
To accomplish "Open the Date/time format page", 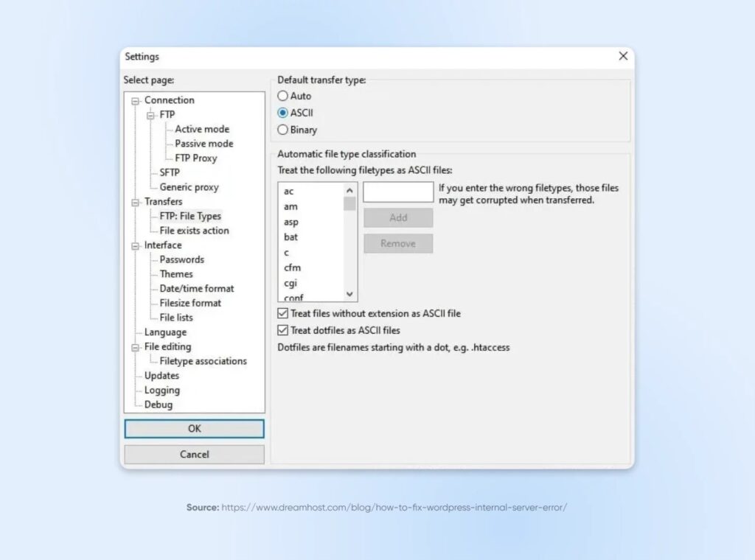I will [x=196, y=288].
